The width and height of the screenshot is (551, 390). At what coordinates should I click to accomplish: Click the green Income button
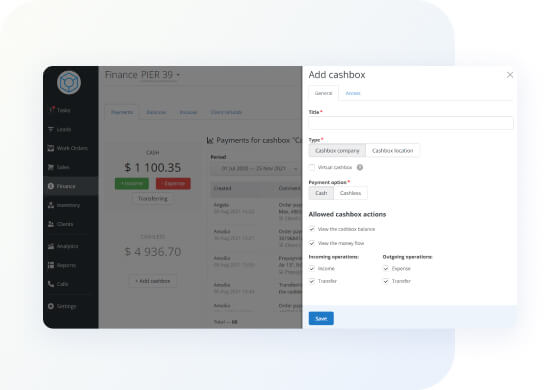click(132, 183)
